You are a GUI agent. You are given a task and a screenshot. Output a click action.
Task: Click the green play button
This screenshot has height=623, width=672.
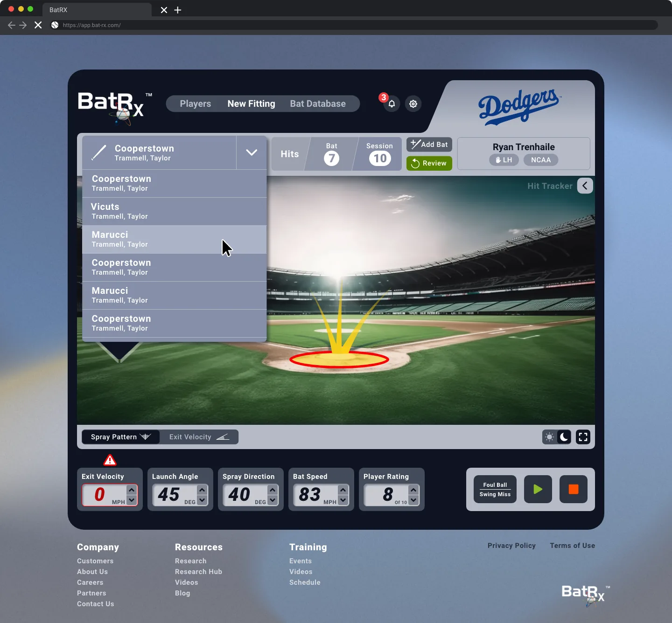click(538, 489)
